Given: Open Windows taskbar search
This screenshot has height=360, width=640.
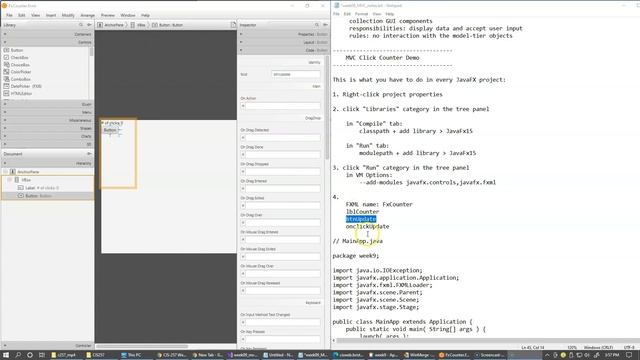Looking at the screenshot, I should coord(18,355).
